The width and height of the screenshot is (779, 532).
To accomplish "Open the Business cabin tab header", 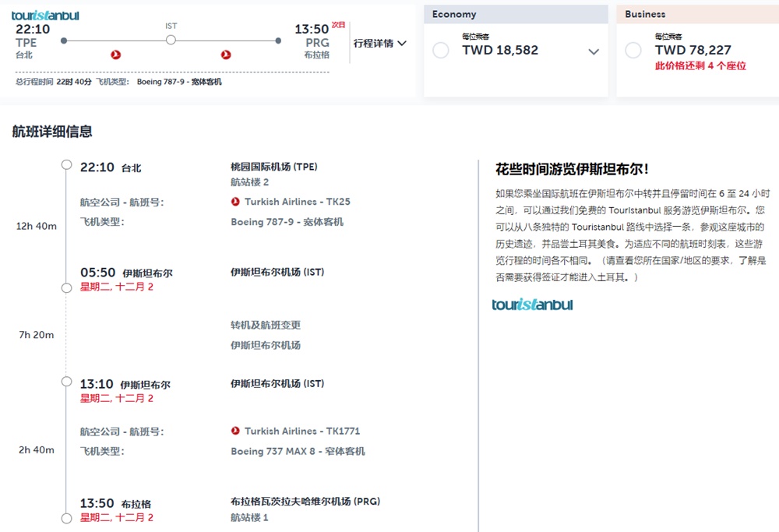I will click(x=697, y=14).
